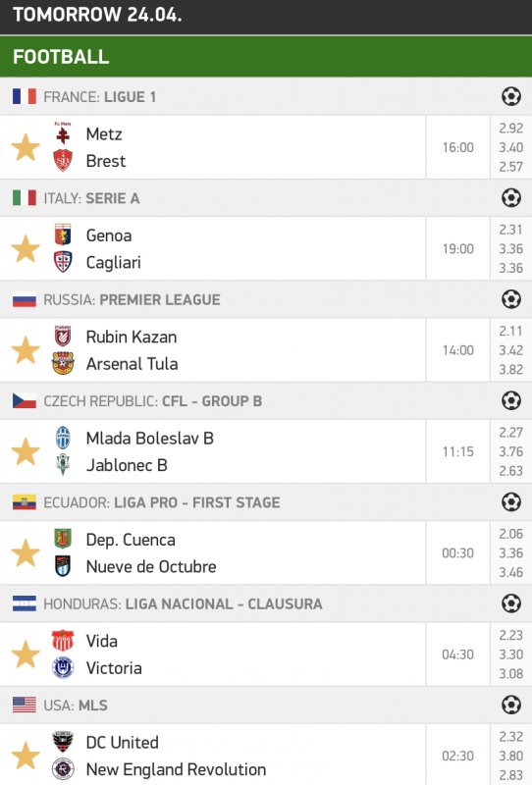Click the soccer ball icon in Russia Premier League header
Image resolution: width=532 pixels, height=785 pixels.
click(511, 299)
